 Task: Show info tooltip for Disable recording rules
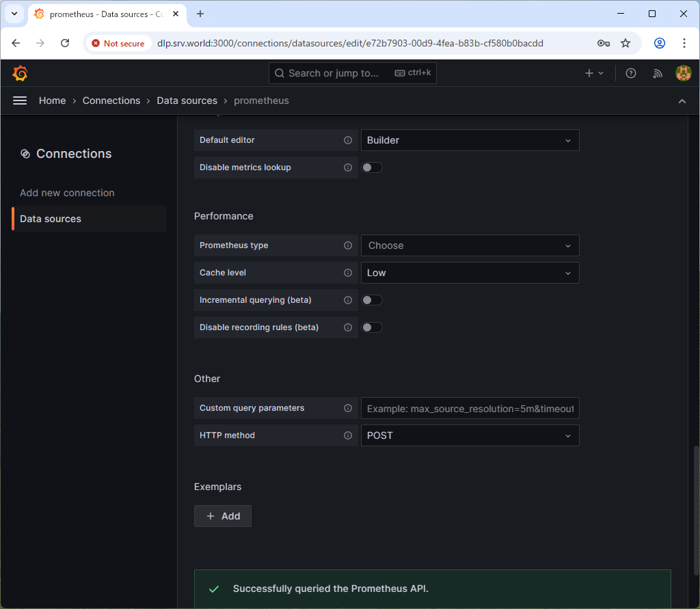(348, 327)
